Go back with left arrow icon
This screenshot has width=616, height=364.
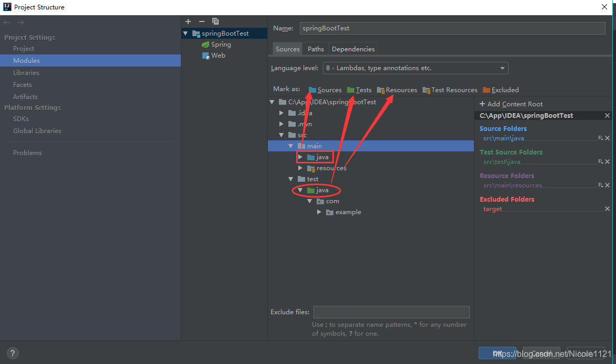click(7, 23)
